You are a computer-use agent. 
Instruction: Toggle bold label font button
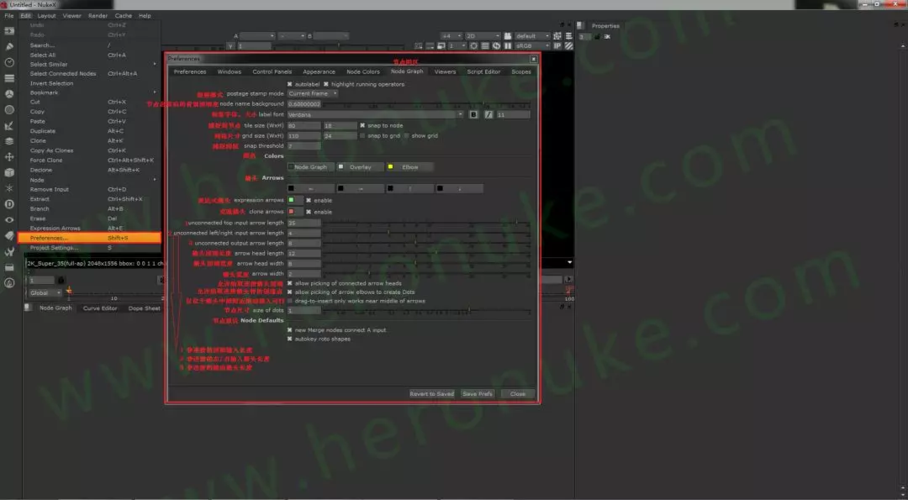(x=473, y=115)
